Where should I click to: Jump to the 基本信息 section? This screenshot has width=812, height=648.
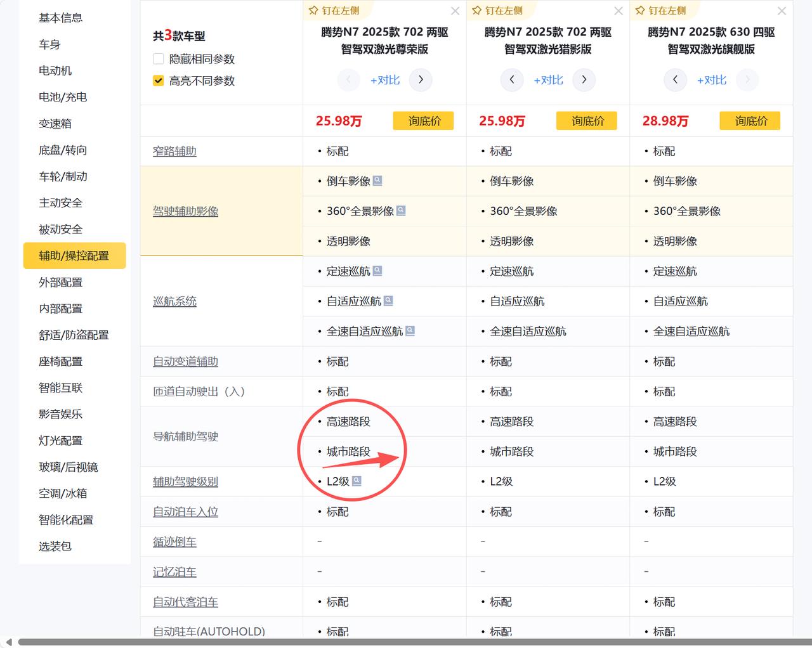(61, 18)
